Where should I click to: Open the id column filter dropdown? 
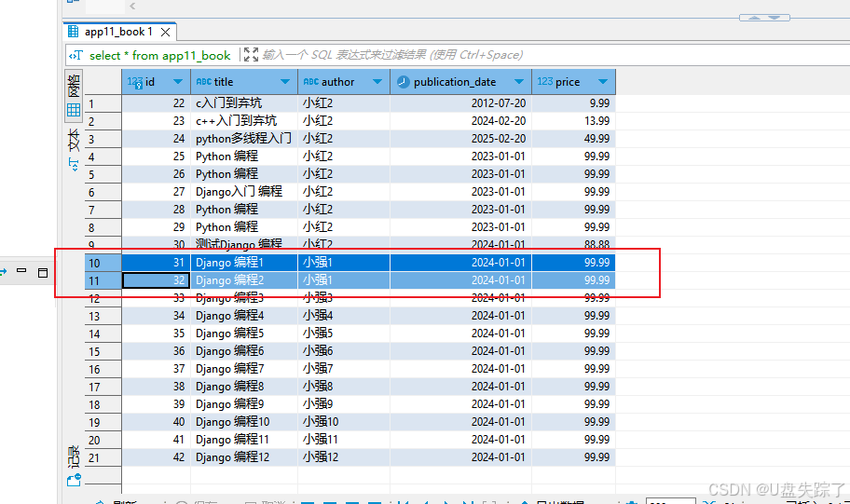pos(178,82)
